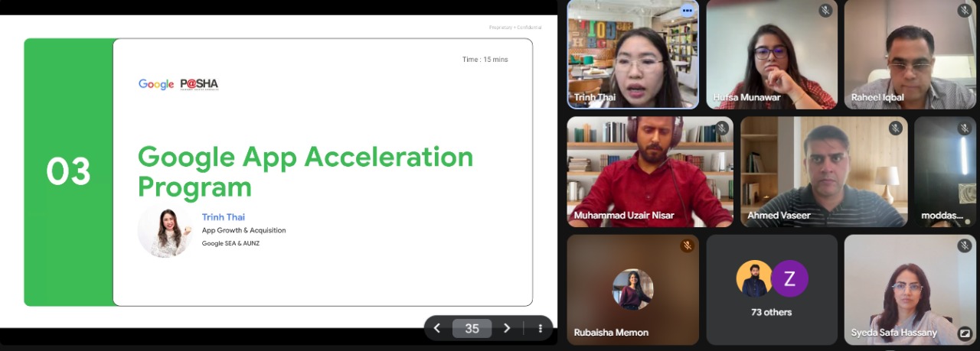Click muted mic icon on Muhammad Uzair Nisar's tile
980x351 pixels.
coord(721,128)
